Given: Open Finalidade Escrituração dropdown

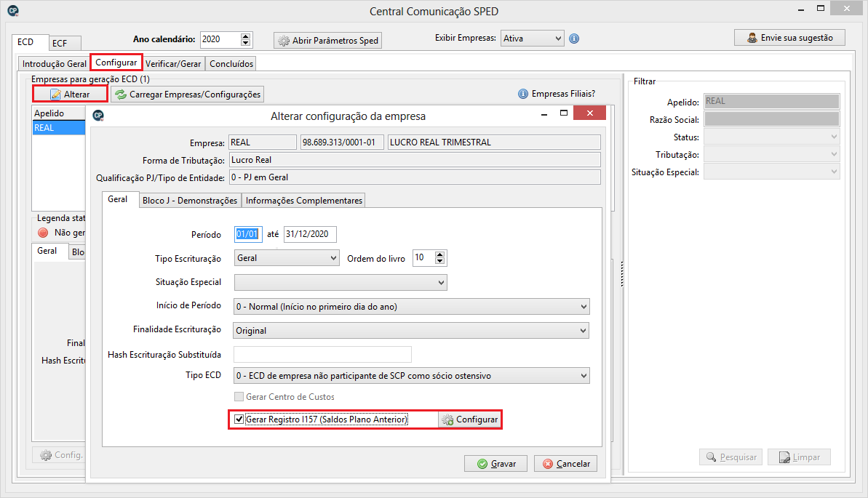Looking at the screenshot, I should [x=411, y=330].
